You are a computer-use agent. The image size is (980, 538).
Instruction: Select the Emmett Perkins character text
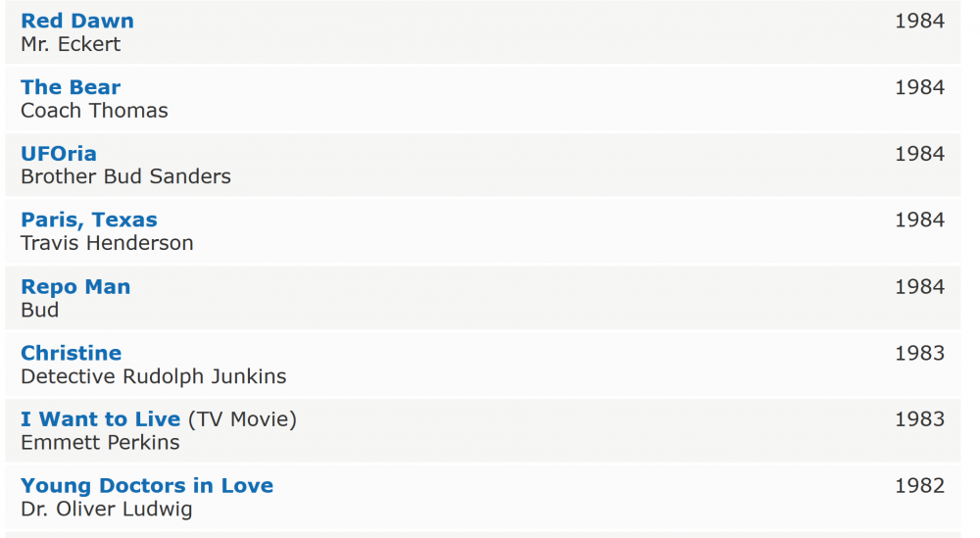tap(100, 443)
